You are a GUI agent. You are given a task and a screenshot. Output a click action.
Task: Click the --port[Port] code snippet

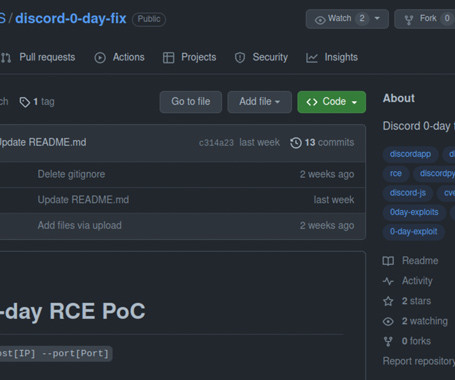[x=75, y=354]
